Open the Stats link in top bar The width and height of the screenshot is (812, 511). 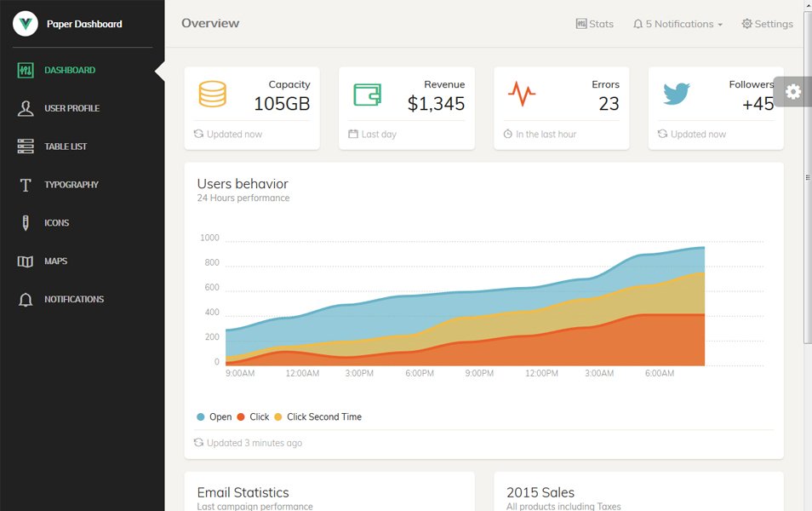click(x=594, y=24)
